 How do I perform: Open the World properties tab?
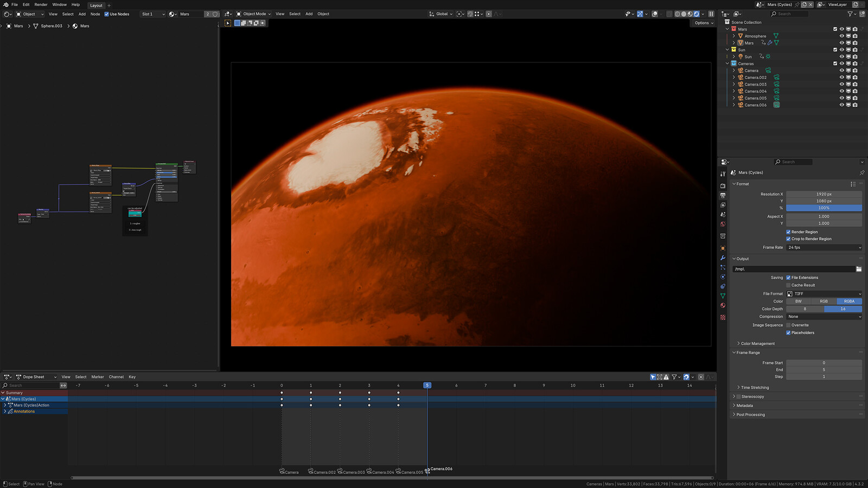(723, 224)
